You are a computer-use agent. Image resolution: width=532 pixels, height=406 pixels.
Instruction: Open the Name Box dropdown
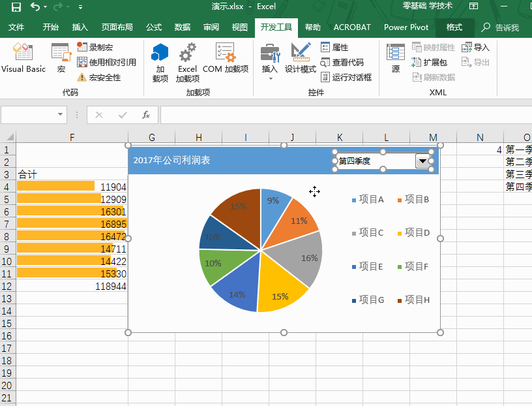click(x=61, y=114)
